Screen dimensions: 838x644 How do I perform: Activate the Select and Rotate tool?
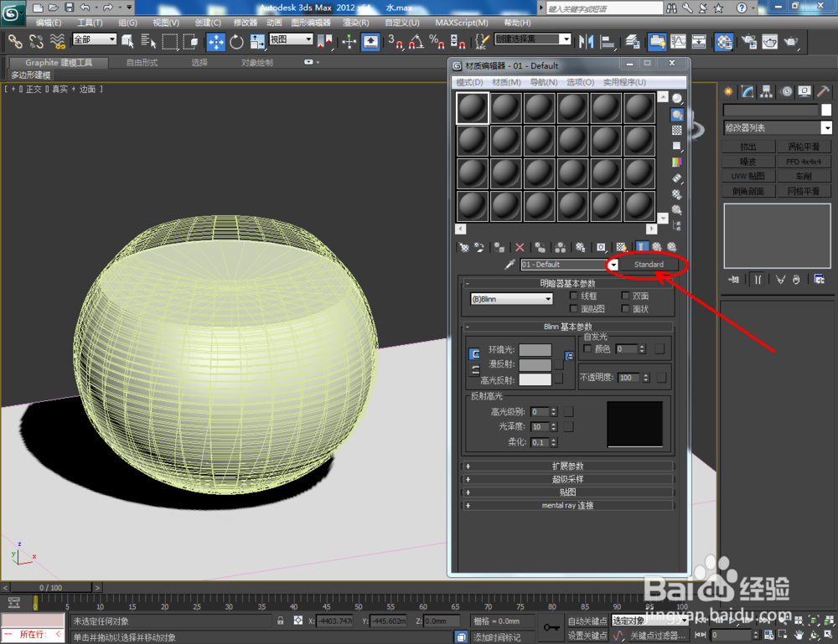tap(236, 42)
